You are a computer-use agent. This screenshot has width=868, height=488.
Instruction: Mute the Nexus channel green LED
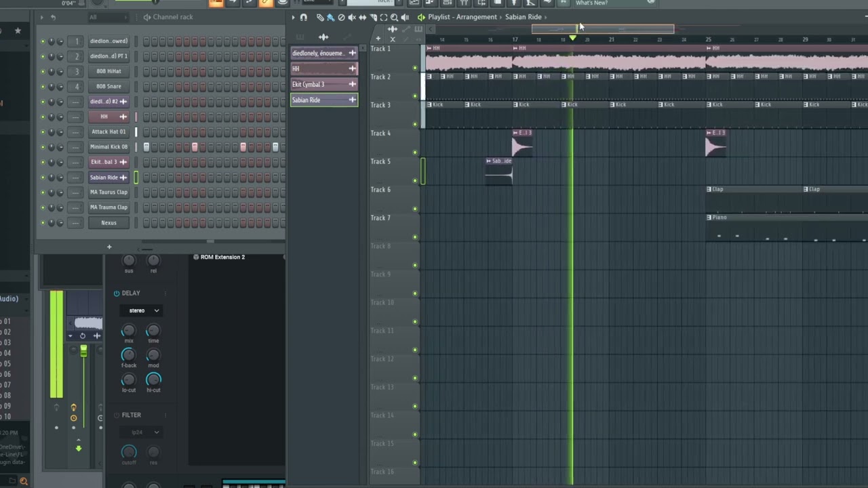click(x=43, y=223)
